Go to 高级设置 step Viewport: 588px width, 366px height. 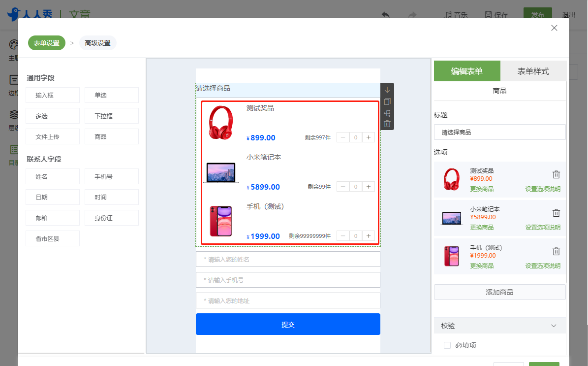click(97, 43)
